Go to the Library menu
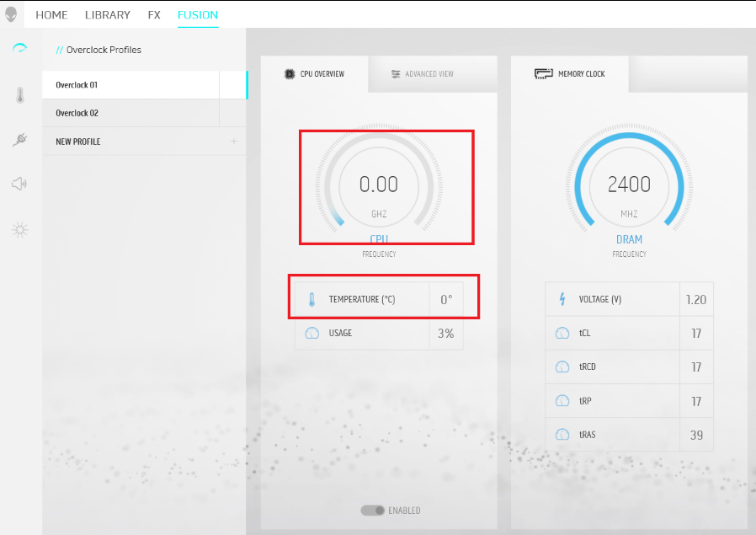This screenshot has width=756, height=535. click(107, 14)
